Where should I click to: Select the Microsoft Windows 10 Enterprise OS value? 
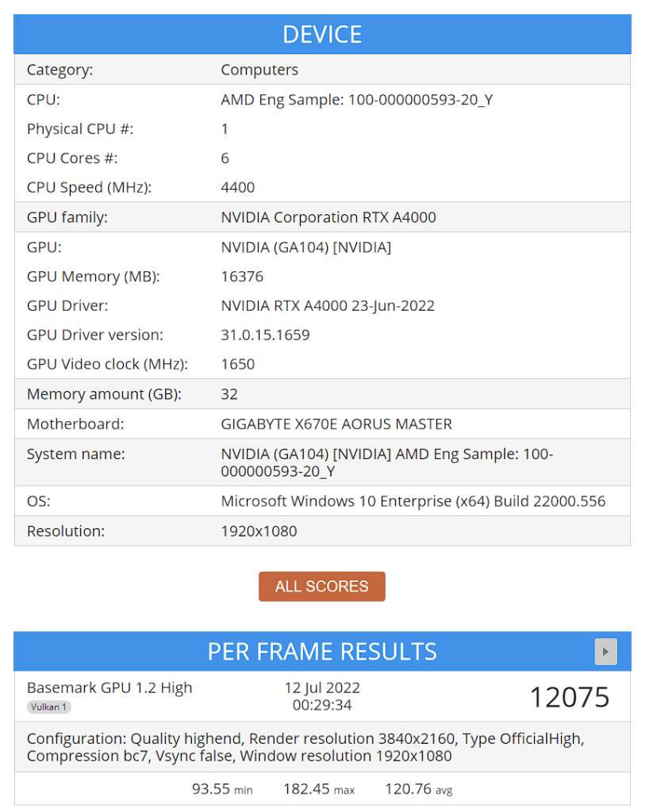tap(413, 501)
